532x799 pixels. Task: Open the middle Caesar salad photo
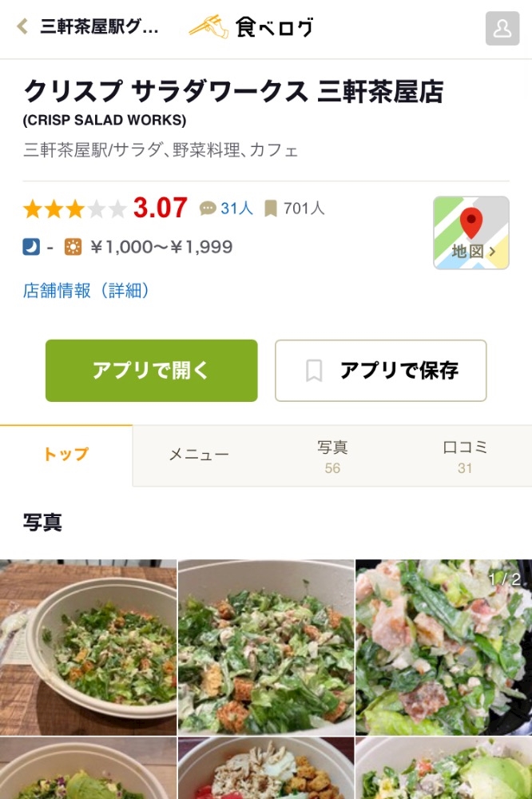(266, 647)
